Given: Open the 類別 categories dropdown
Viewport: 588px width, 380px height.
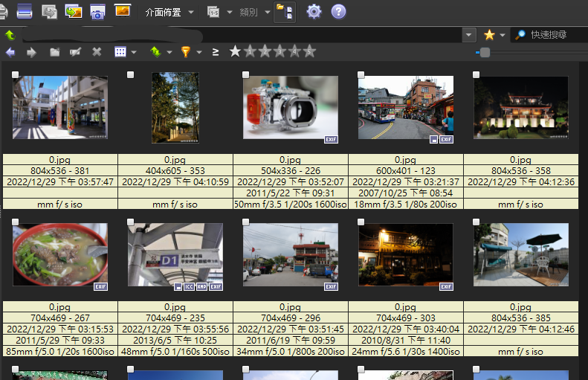Looking at the screenshot, I should 268,12.
